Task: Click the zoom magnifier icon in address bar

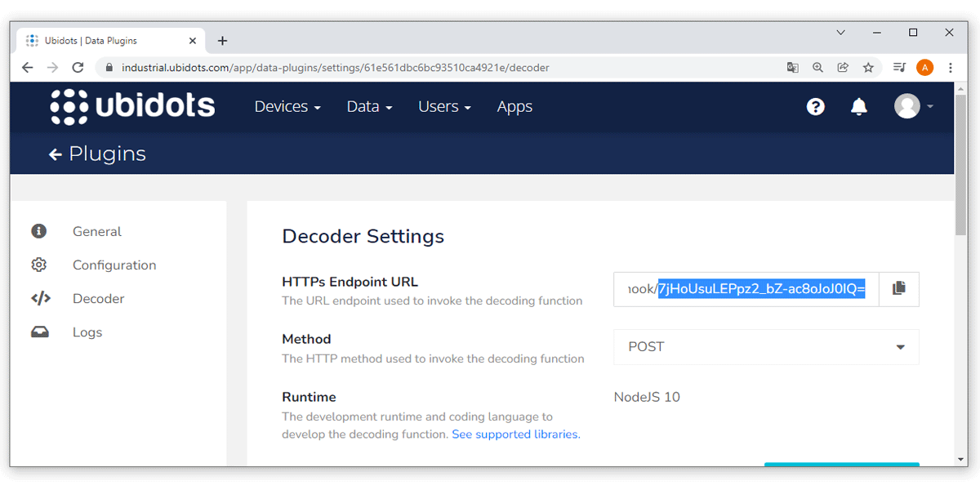Action: 817,68
